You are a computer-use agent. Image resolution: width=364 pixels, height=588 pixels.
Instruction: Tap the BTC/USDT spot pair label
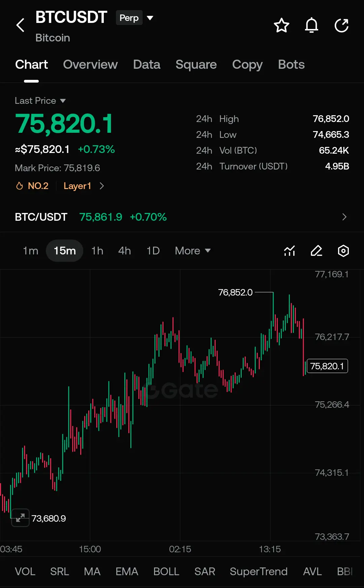[41, 217]
